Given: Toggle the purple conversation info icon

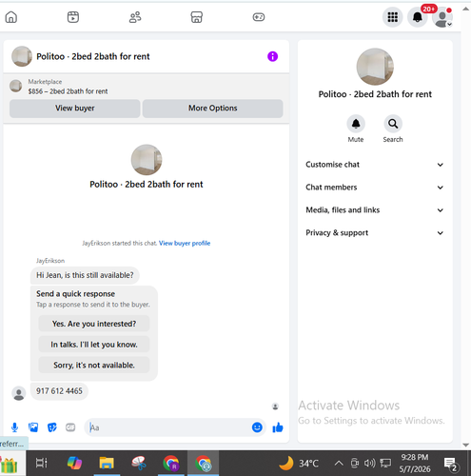Looking at the screenshot, I should 272,56.
